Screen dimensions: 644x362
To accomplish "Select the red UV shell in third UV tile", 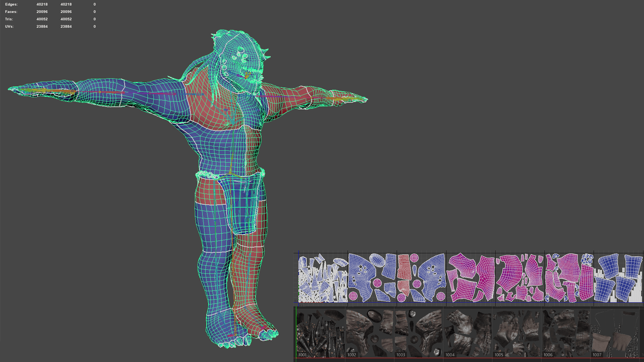I will (x=404, y=267).
